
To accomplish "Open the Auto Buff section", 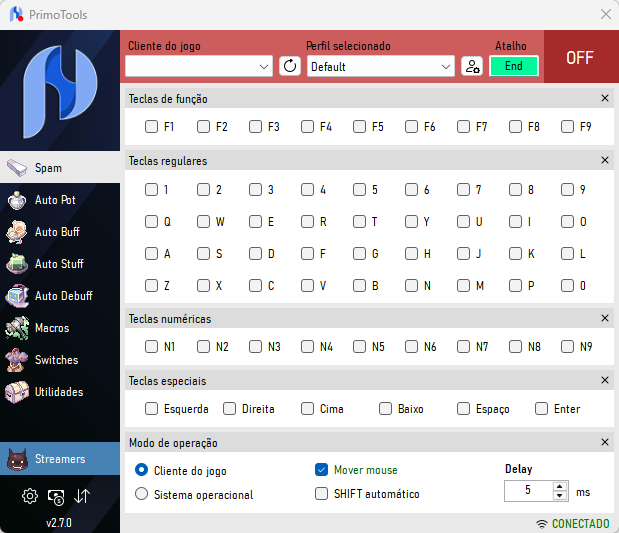I will tap(60, 232).
